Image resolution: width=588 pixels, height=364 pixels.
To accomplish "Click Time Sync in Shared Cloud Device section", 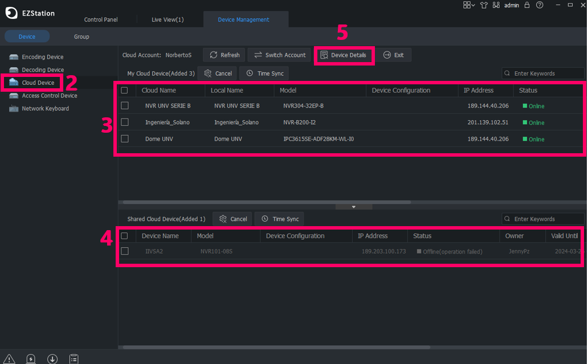I will (279, 219).
